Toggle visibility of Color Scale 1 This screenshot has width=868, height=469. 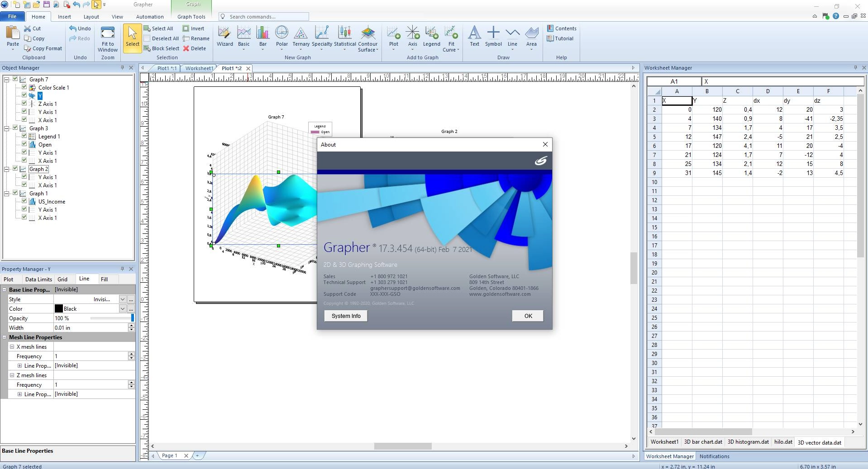click(x=24, y=87)
